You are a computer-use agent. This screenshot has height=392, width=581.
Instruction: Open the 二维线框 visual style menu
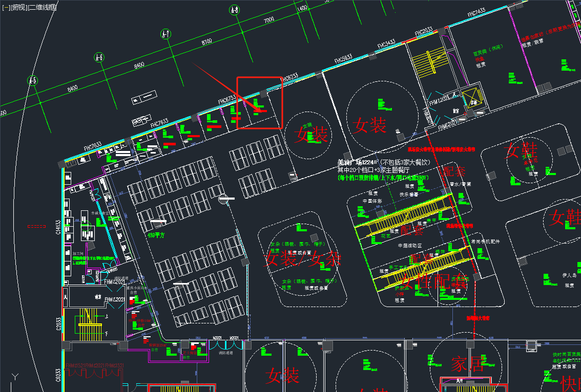[42, 7]
